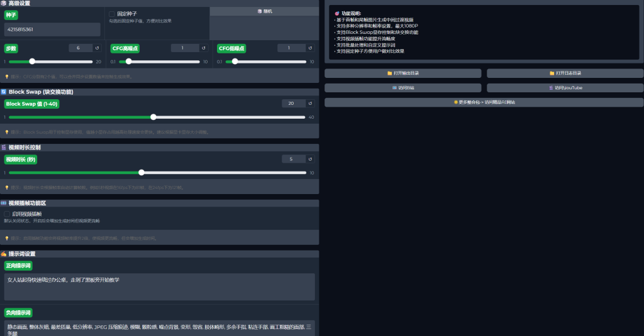Screen dimensions: 644x336
Task: Reset the 步数 steps value
Action: [x=97, y=48]
